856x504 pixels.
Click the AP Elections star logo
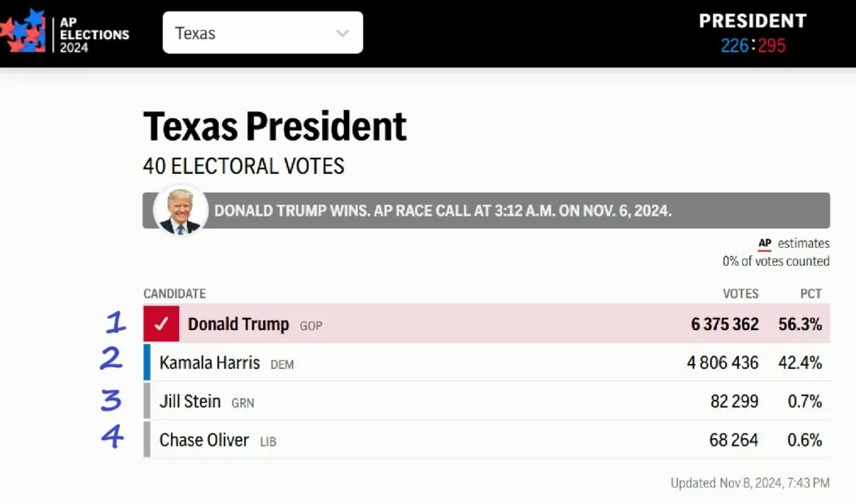pyautogui.click(x=23, y=31)
